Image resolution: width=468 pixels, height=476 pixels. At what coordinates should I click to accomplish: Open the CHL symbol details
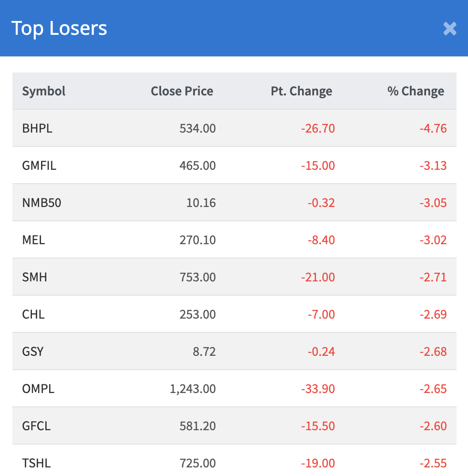33,314
